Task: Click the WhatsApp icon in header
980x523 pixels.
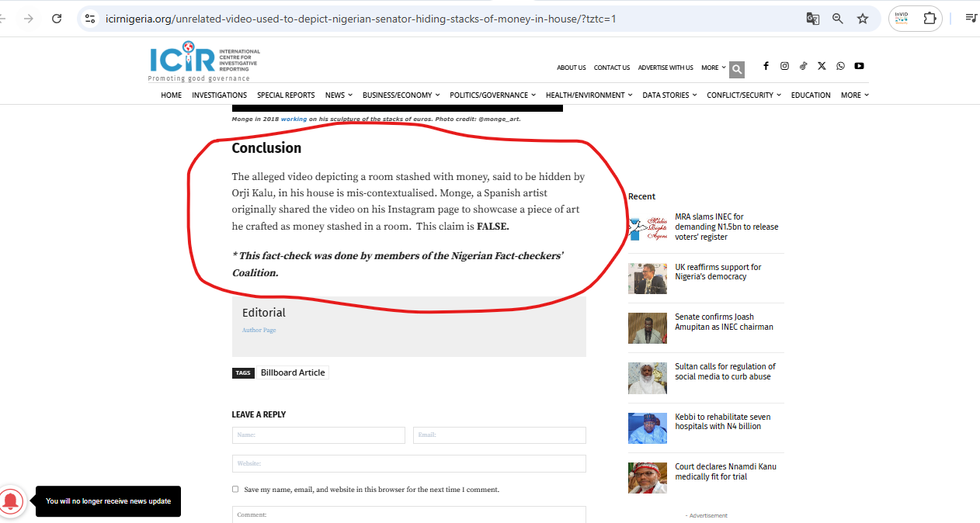Action: pyautogui.click(x=840, y=67)
